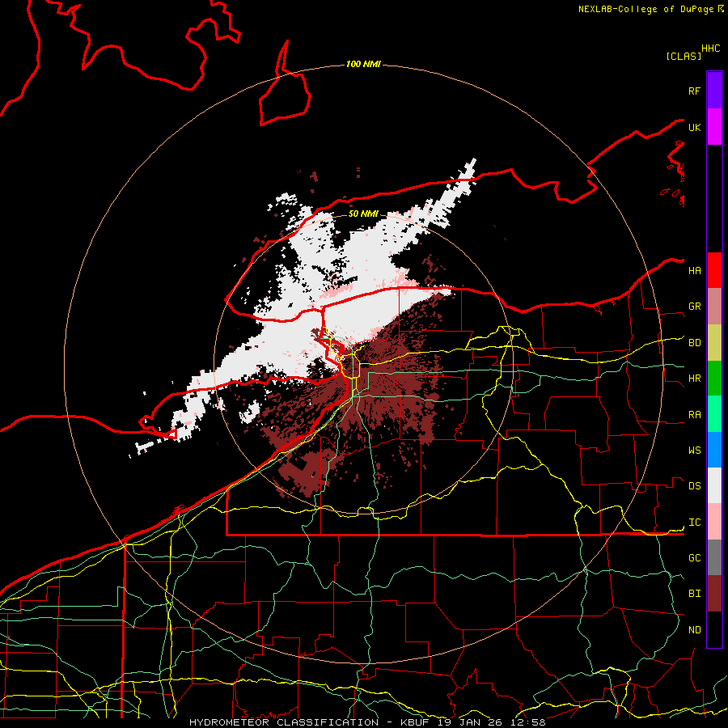
Task: Click the ND black legend swatch
Action: tap(714, 629)
